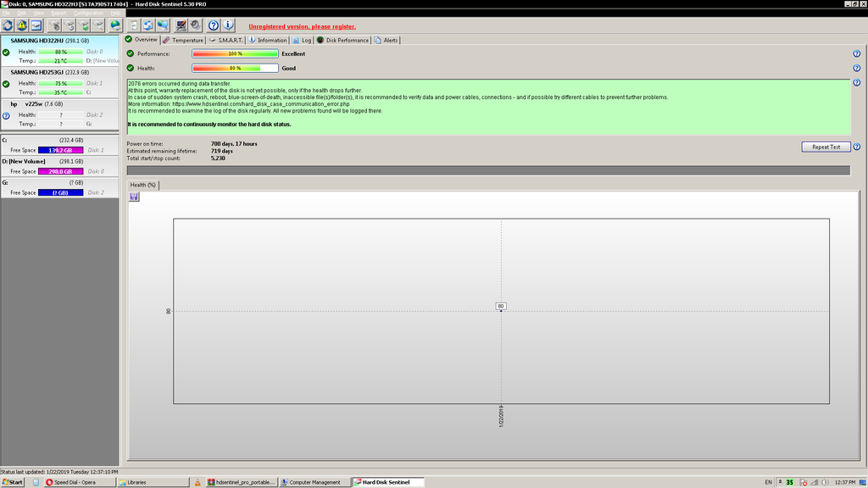Click the Health 80 % bar in overview

click(236, 68)
